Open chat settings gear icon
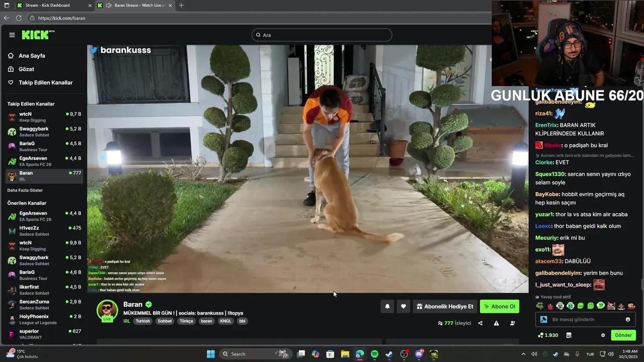Image resolution: width=644 pixels, height=362 pixels. pyautogui.click(x=603, y=335)
